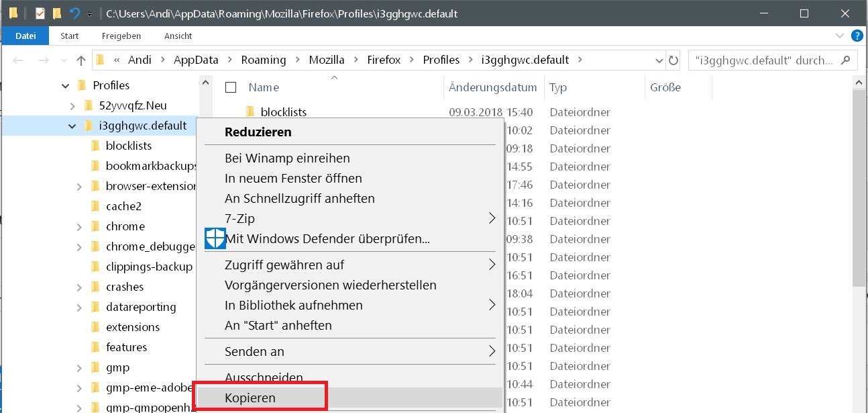Select clippings-backup in the tree
The height and width of the screenshot is (413, 868).
tap(149, 267)
